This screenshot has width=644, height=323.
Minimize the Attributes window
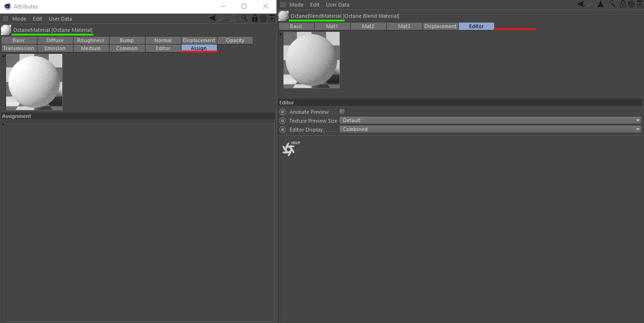coord(223,7)
